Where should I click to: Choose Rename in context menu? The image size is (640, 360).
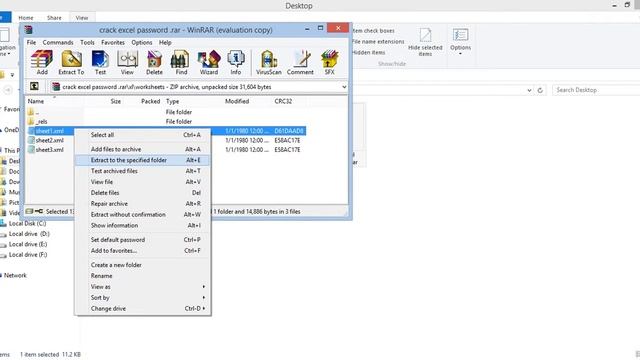(x=142, y=276)
